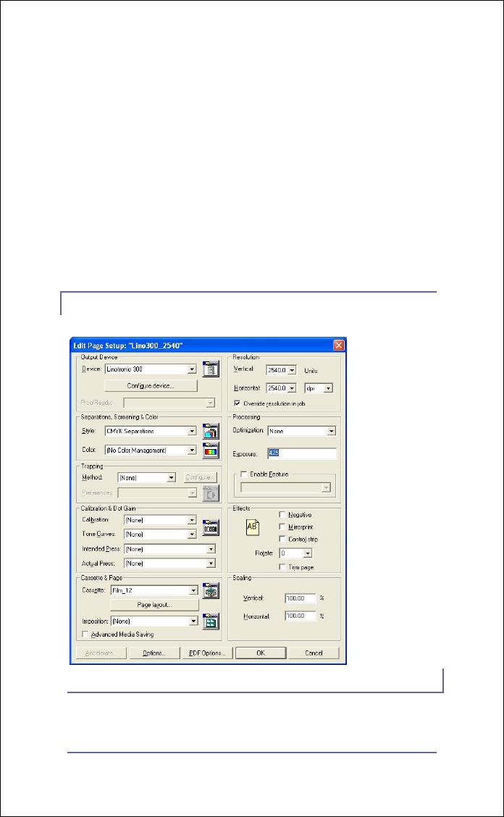Open the Device dropdown showing Linotronic 300
This screenshot has height=817, width=504.
pos(151,369)
